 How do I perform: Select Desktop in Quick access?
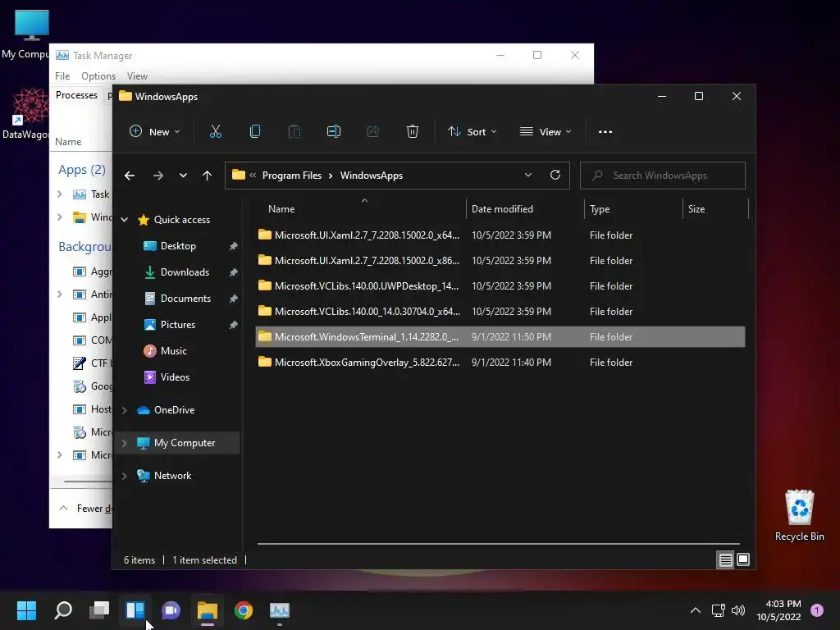pyautogui.click(x=178, y=246)
